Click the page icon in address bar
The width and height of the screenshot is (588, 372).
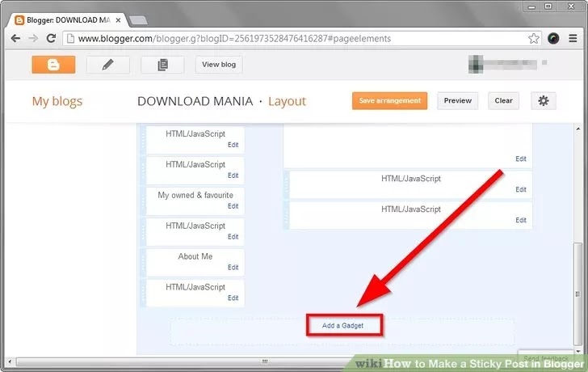70,38
